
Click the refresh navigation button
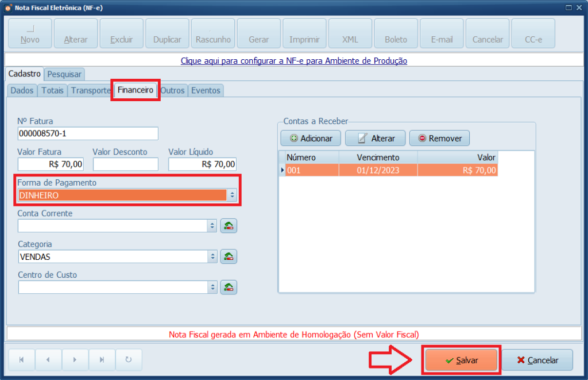[x=129, y=360]
